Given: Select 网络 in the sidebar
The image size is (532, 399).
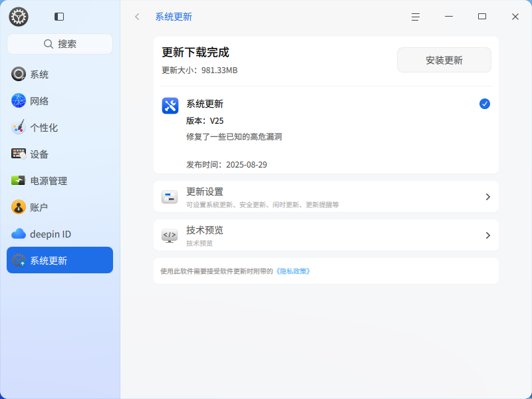Looking at the screenshot, I should 60,101.
